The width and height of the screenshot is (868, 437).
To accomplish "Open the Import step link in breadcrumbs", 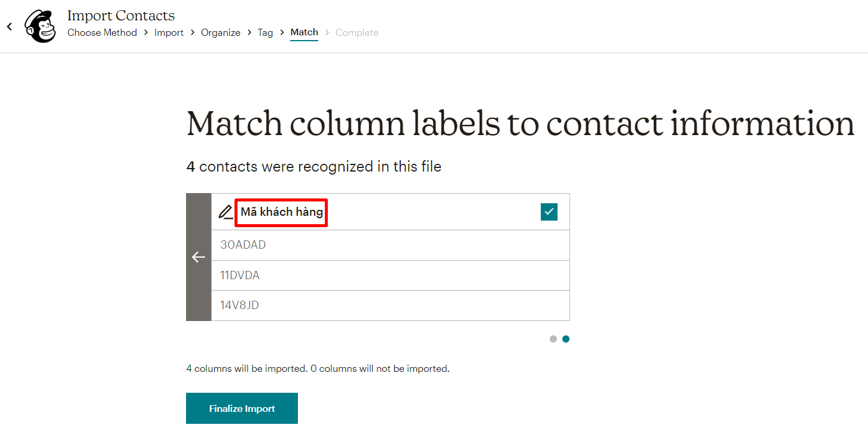I will 169,32.
